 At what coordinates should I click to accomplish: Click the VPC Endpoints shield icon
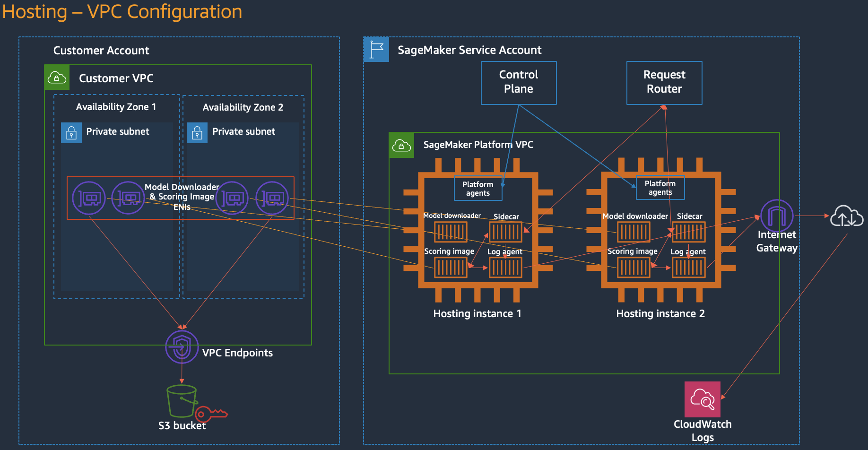[x=182, y=347]
